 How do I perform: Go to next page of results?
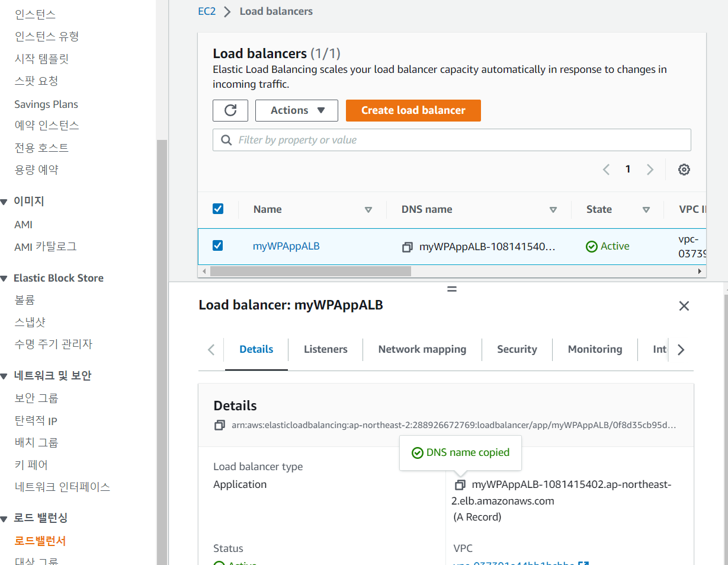(x=650, y=170)
